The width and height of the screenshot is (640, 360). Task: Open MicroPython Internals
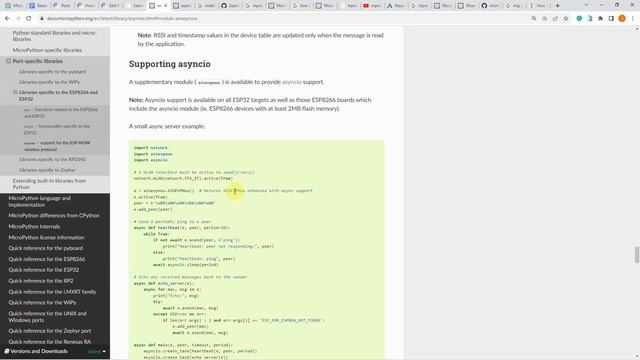34,226
